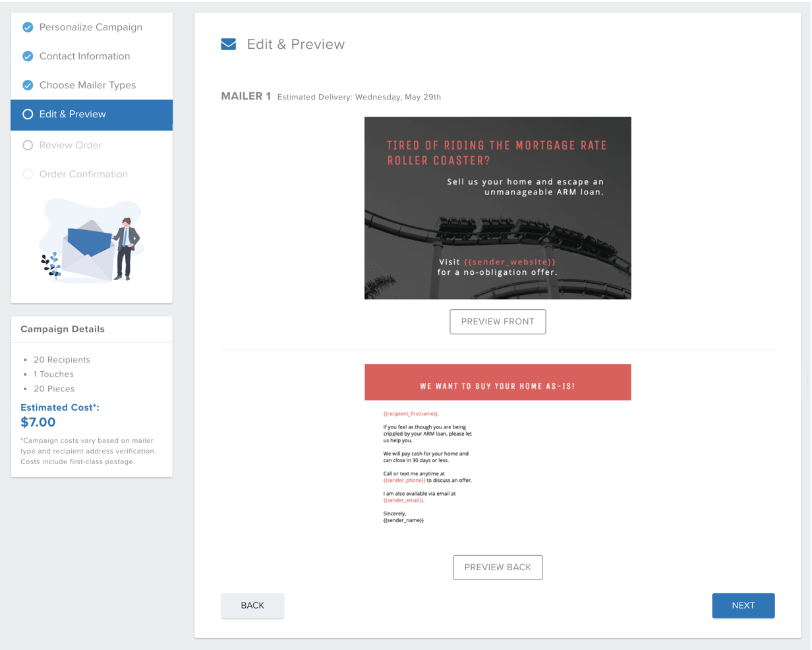Click the 20 Recipients list item
Image resolution: width=812 pixels, height=650 pixels.
(x=62, y=360)
